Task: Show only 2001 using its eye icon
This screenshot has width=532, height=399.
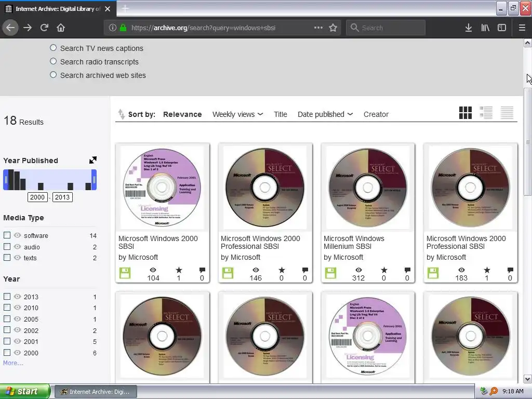Action: 17,341
